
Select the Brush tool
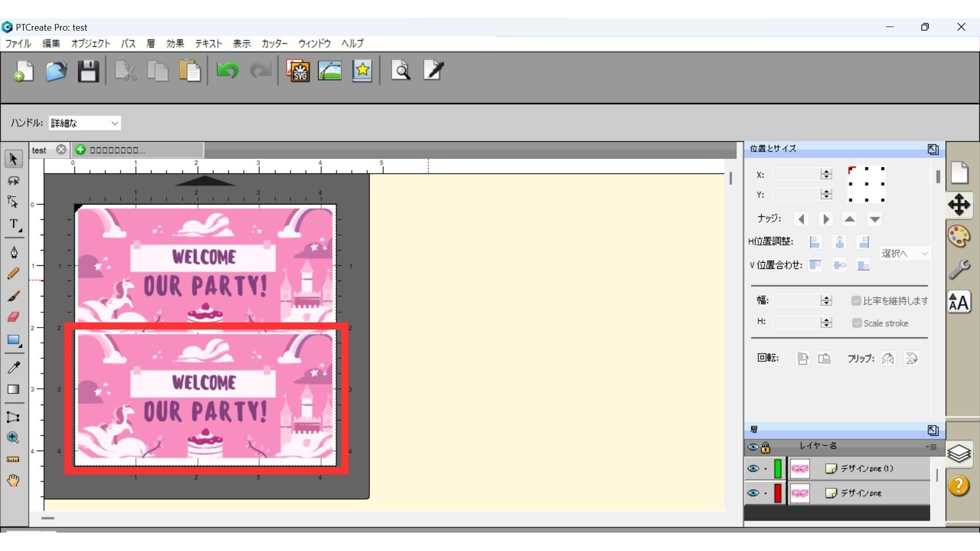pos(14,296)
